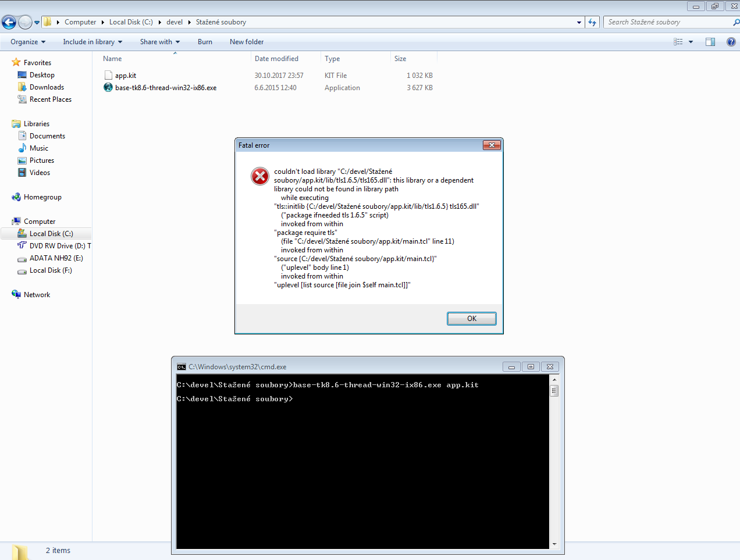
Task: Open the Share with menu
Action: coord(160,42)
